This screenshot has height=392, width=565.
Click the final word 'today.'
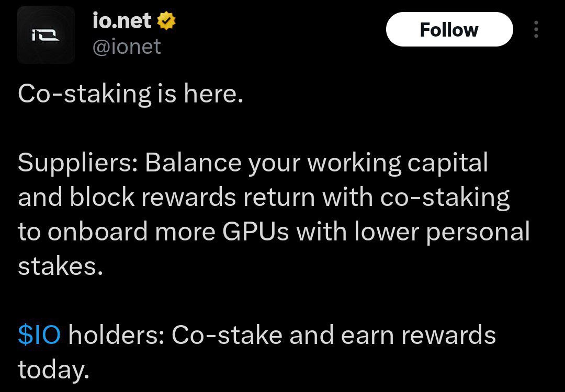pyautogui.click(x=53, y=371)
